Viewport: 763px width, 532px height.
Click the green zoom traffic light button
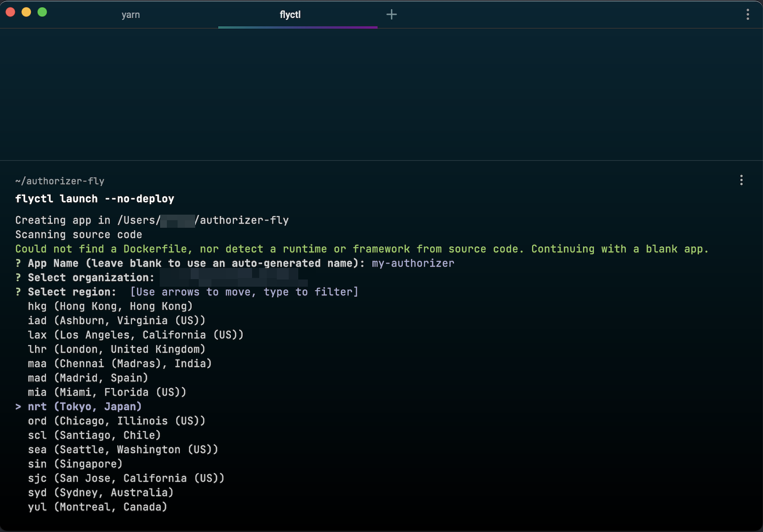[x=42, y=13]
